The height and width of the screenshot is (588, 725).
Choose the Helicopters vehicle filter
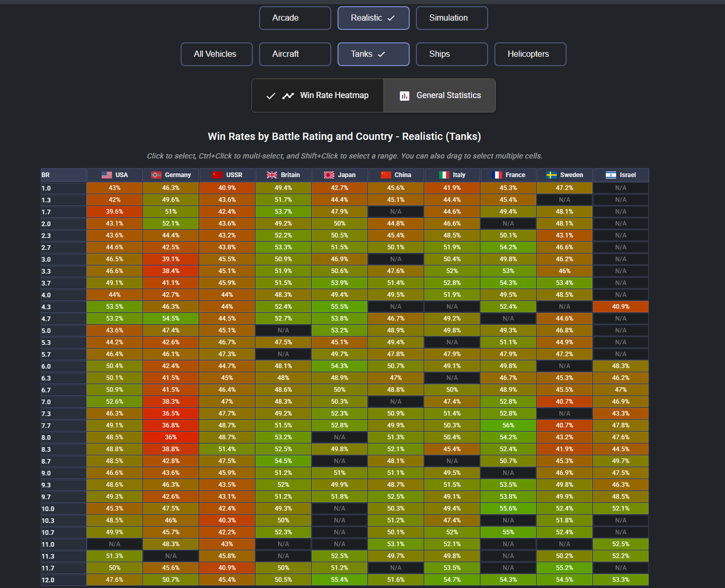[530, 54]
